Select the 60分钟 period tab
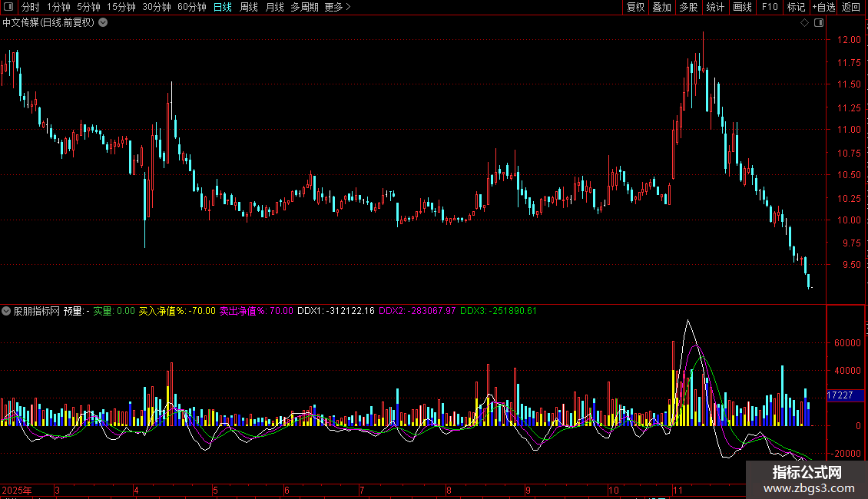 (x=191, y=8)
